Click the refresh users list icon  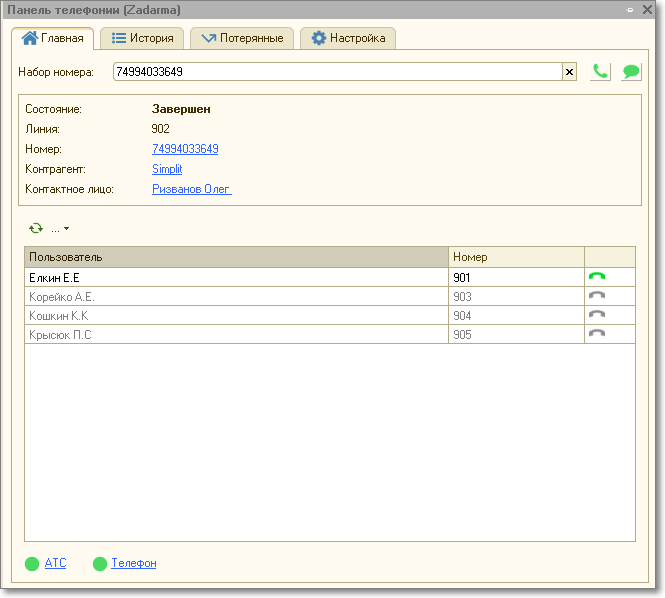click(x=36, y=228)
